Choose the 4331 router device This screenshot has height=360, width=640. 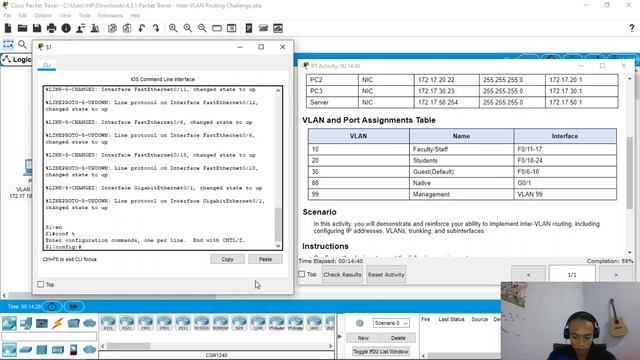click(108, 322)
